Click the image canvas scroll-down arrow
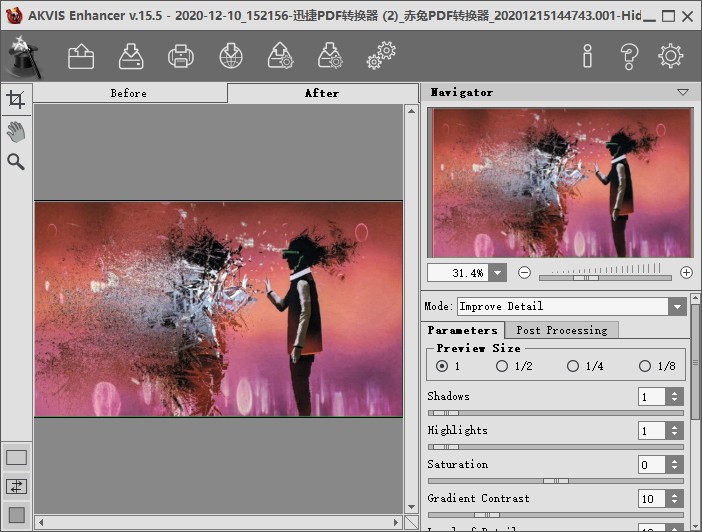 coord(411,507)
